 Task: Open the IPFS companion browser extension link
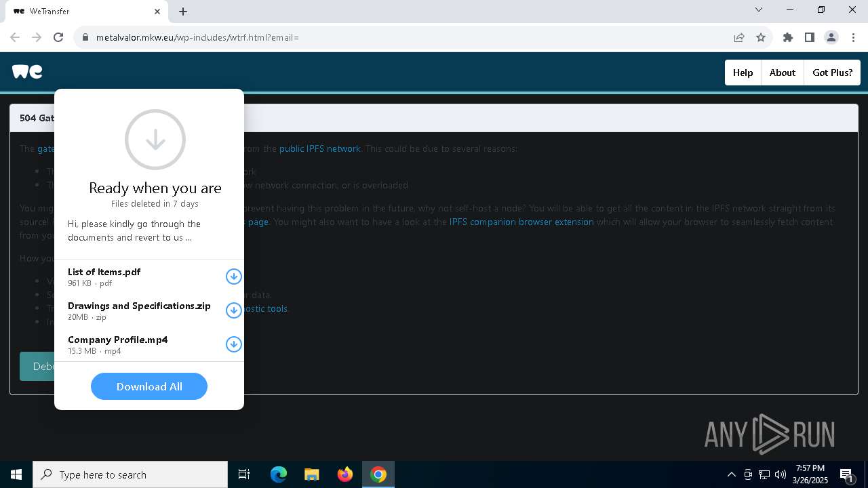coord(521,222)
